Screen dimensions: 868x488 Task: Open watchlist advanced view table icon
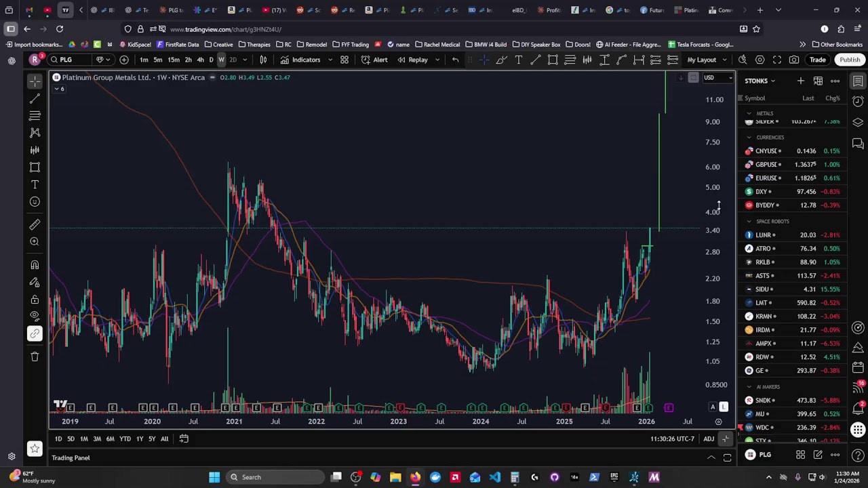tap(818, 81)
